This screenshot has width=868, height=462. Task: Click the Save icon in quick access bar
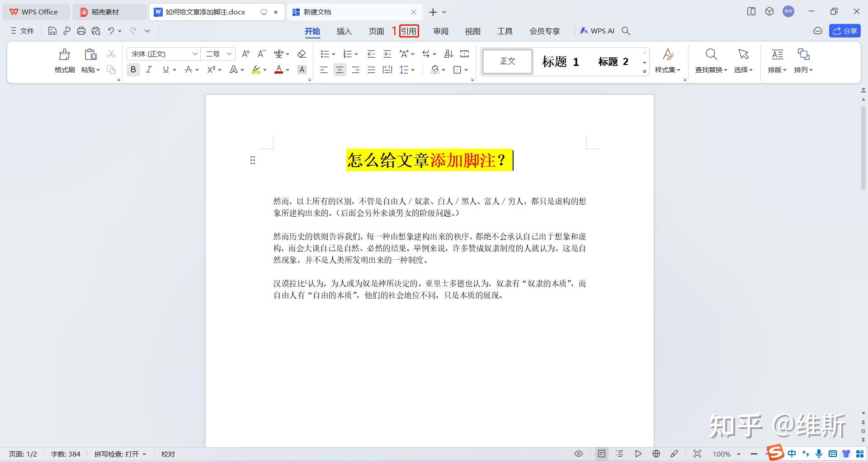click(52, 31)
